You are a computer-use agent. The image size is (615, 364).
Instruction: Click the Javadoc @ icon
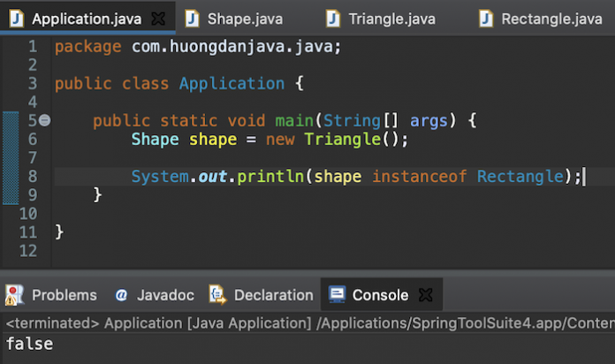coord(121,294)
